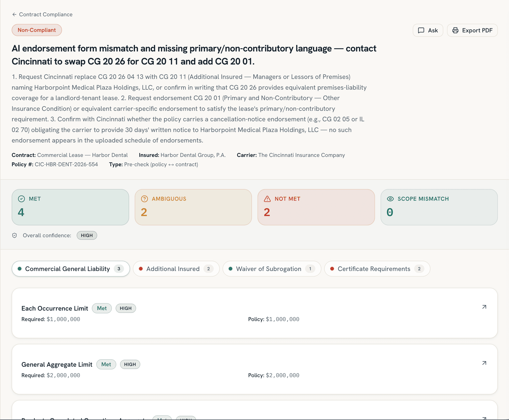The image size is (509, 420).
Task: Click the Each Occurrence Limit title
Action: pos(55,308)
